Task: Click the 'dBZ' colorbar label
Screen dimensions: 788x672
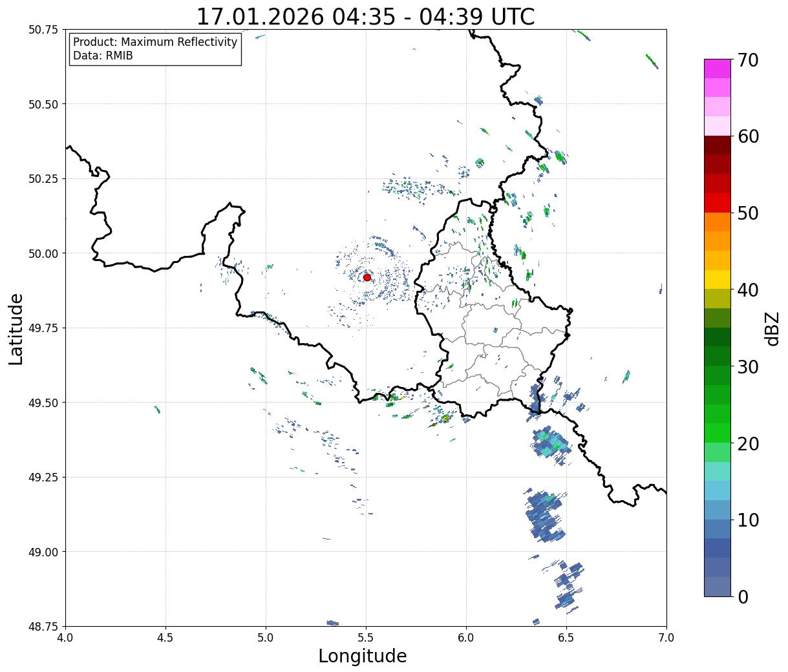Action: coord(772,328)
